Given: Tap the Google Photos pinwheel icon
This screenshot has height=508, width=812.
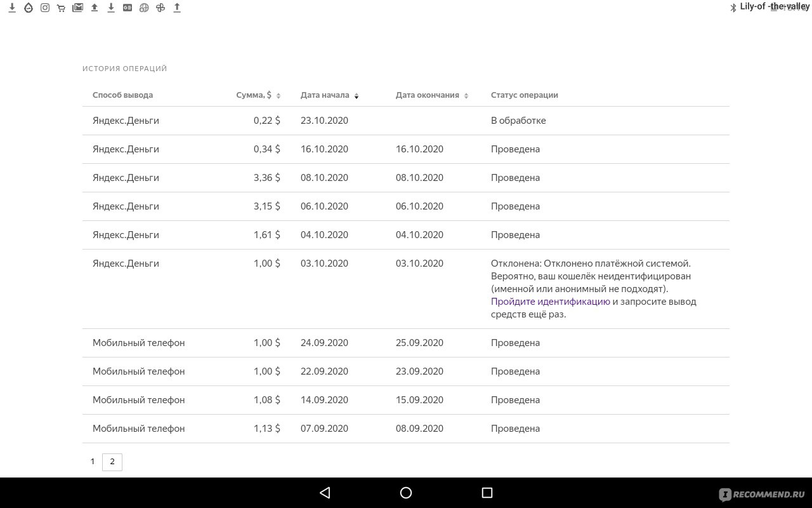Looking at the screenshot, I should pyautogui.click(x=160, y=8).
